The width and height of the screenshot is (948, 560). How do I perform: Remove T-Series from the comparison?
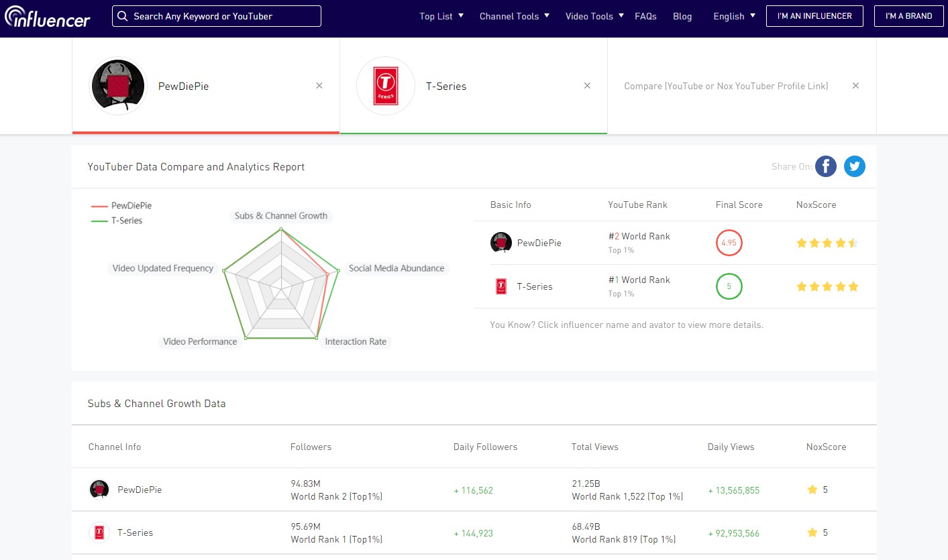tap(587, 86)
